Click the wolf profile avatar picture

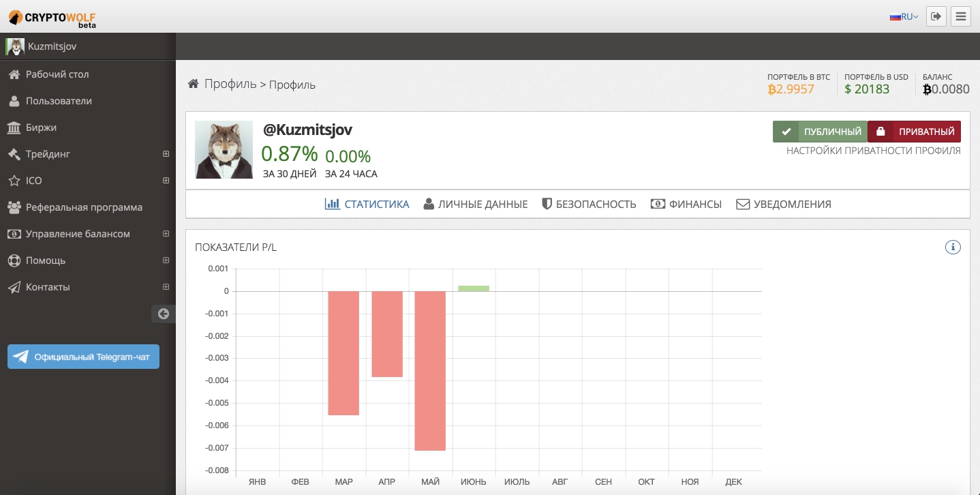click(x=224, y=150)
